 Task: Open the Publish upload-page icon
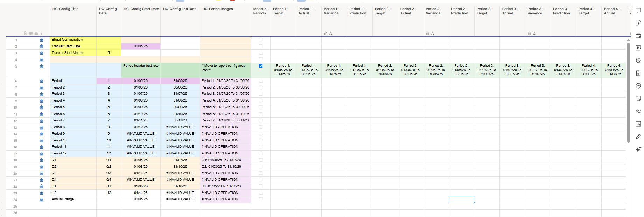point(638,73)
